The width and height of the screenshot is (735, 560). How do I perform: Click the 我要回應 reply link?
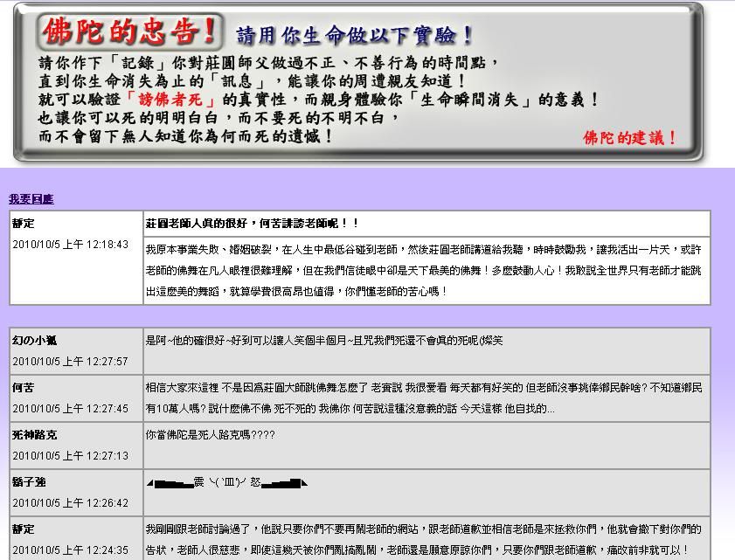point(31,199)
